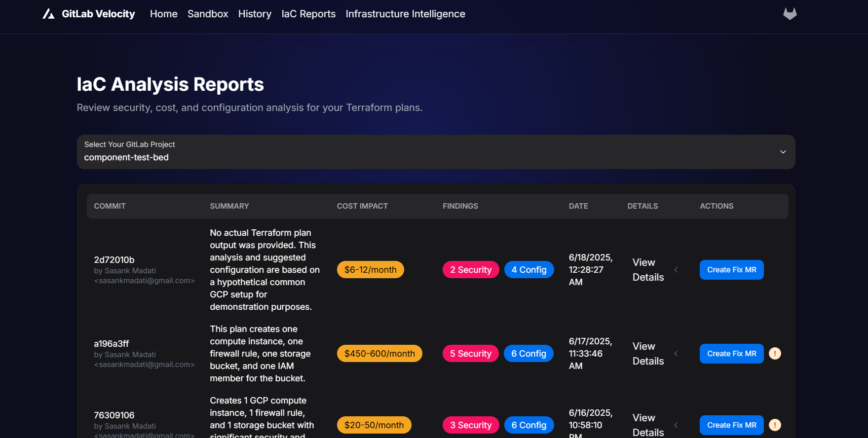Screen dimensions: 868x438
Task: Click the DATE column header
Action: (578, 206)
